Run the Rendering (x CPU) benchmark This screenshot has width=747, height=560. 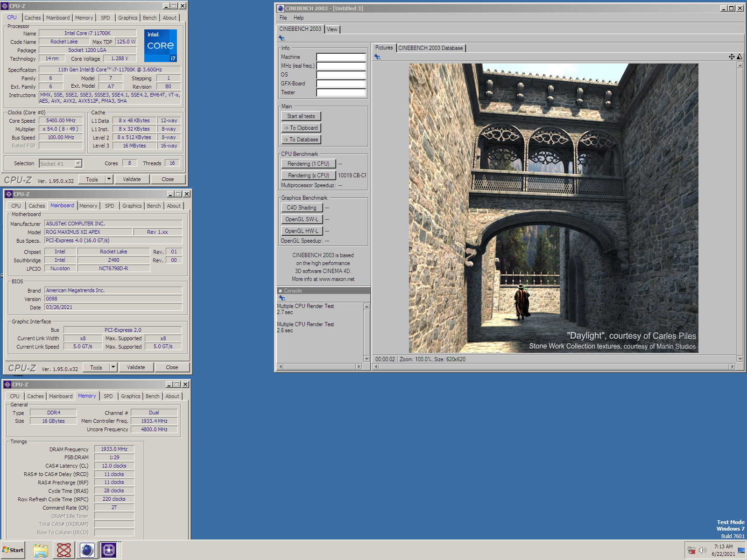pyautogui.click(x=308, y=175)
